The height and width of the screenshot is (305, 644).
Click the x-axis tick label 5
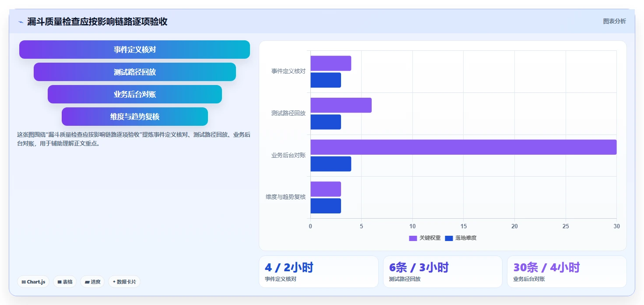click(x=362, y=226)
